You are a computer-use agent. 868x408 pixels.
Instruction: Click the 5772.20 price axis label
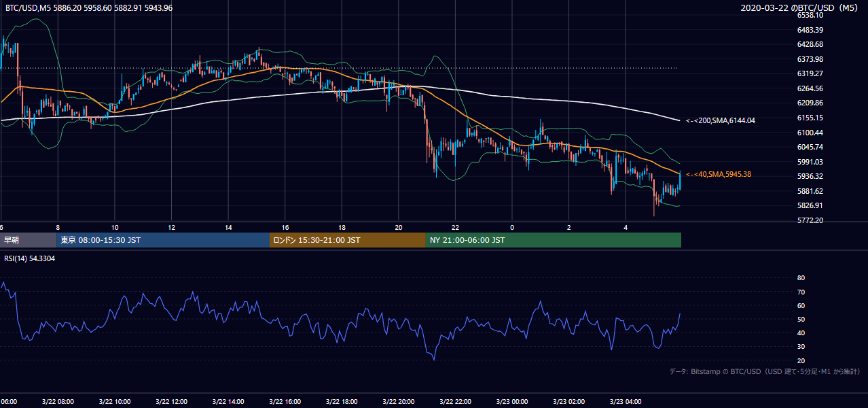coord(810,220)
